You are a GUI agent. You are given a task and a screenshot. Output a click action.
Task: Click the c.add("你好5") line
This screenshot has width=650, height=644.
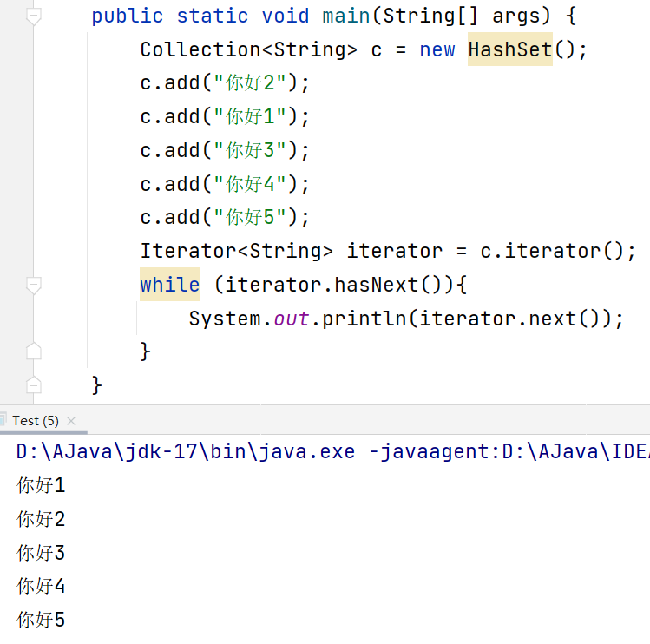click(x=225, y=217)
